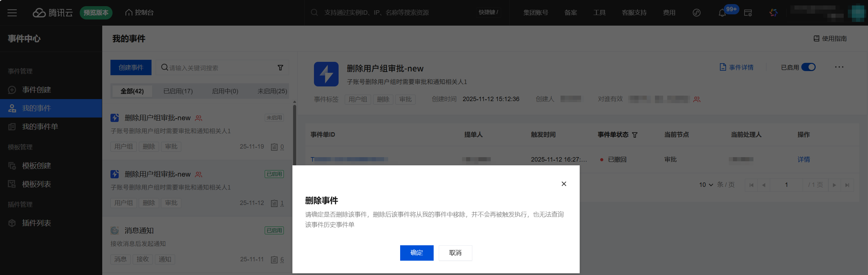The width and height of the screenshot is (868, 275).
Task: Open 模板列表 in the sidebar
Action: click(51, 184)
